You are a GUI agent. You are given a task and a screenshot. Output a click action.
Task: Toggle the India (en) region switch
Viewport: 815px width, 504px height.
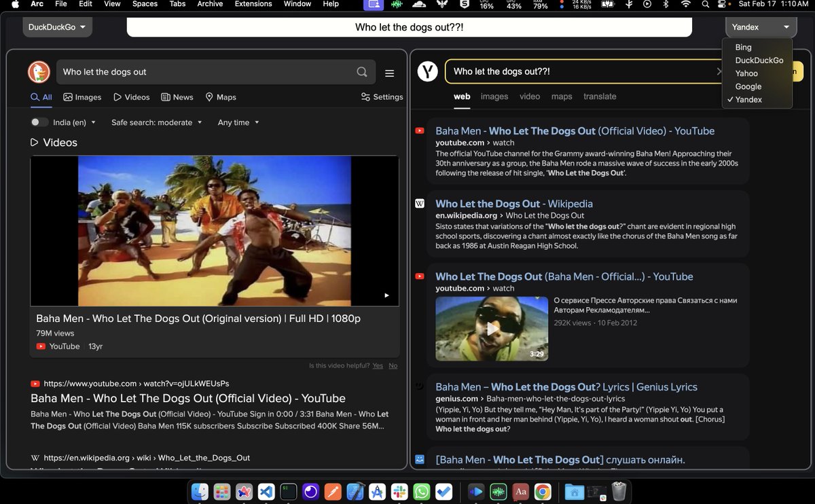pyautogui.click(x=39, y=122)
